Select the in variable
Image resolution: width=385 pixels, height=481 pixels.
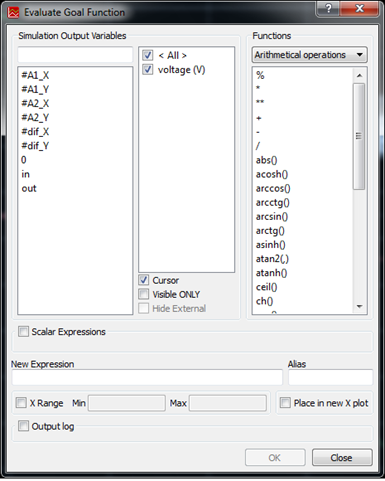[x=26, y=174]
